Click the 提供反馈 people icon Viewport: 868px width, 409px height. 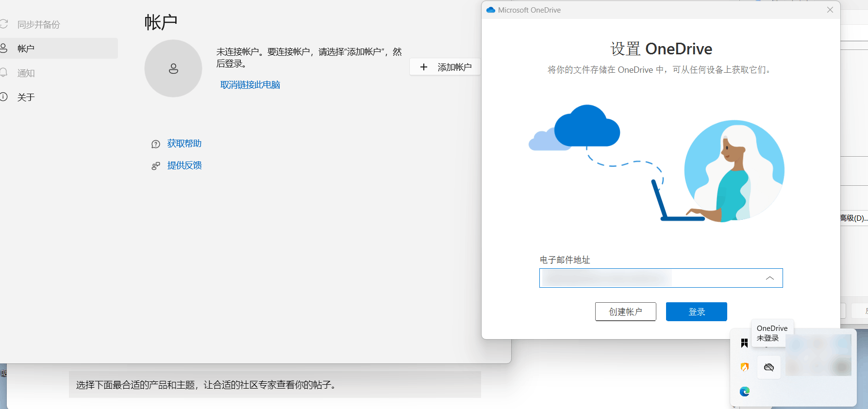click(x=156, y=166)
